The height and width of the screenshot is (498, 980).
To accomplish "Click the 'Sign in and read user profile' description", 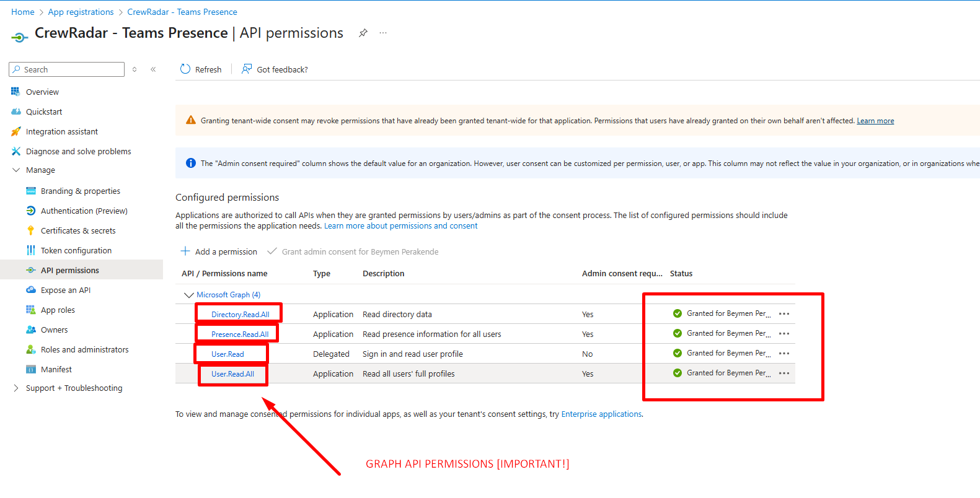I will [413, 354].
